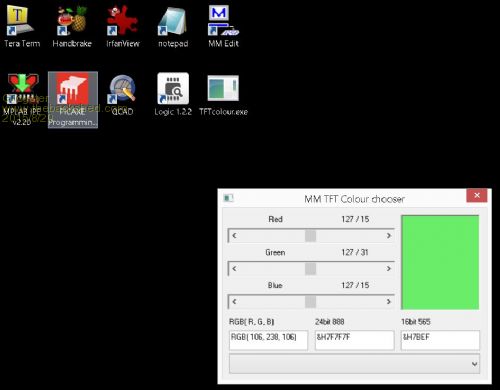
Task: Increase Green using the right arrow
Action: point(389,269)
